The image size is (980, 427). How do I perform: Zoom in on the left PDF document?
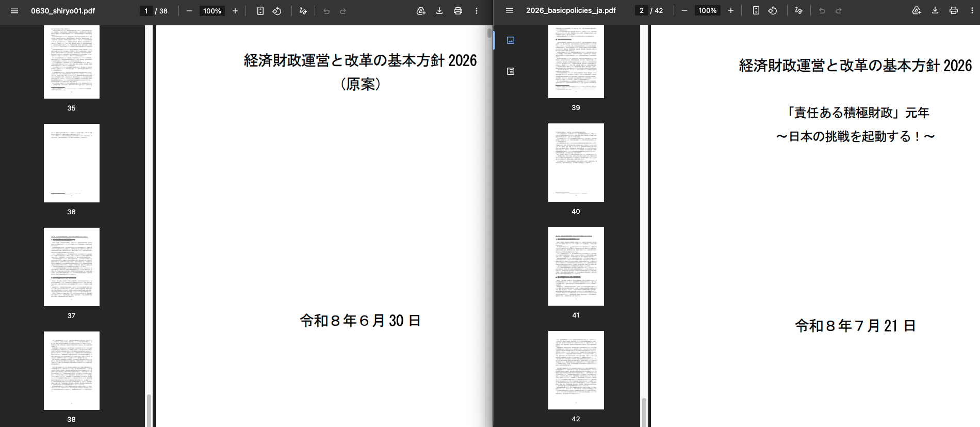[x=235, y=11]
